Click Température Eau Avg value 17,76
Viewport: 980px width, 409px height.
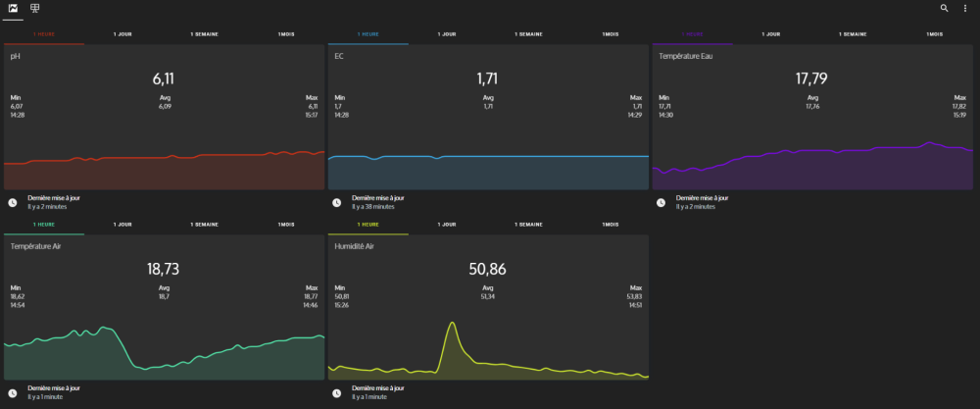pyautogui.click(x=812, y=106)
